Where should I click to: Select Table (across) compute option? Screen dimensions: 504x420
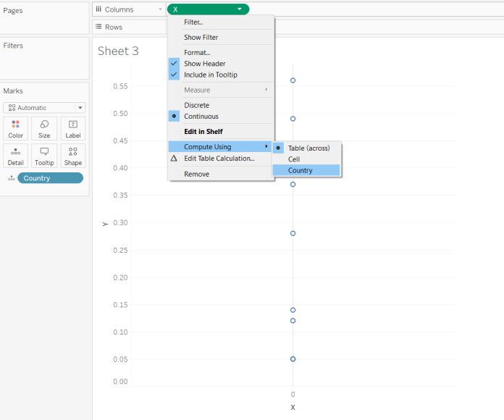[x=308, y=148]
